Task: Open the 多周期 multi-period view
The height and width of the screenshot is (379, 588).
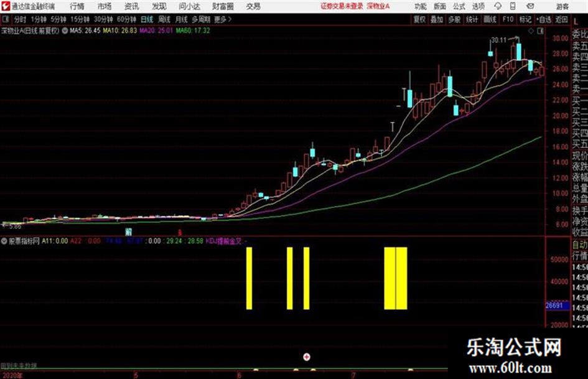Action: (201, 19)
